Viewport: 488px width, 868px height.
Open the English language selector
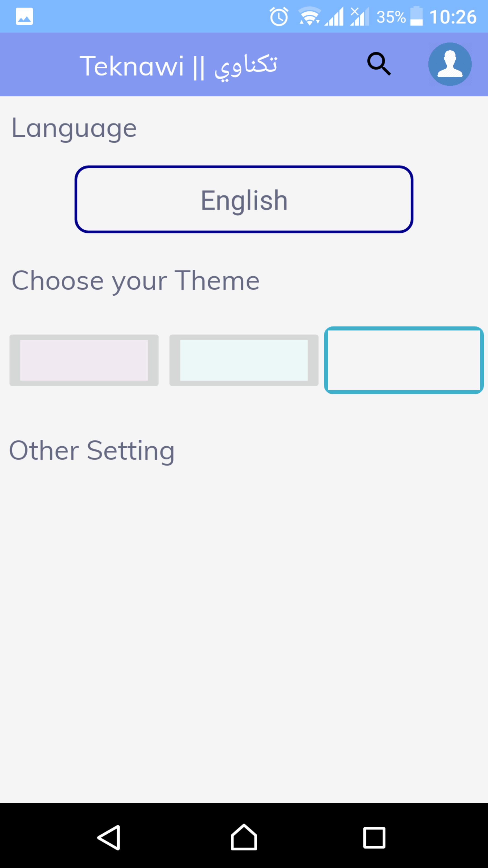(x=244, y=199)
